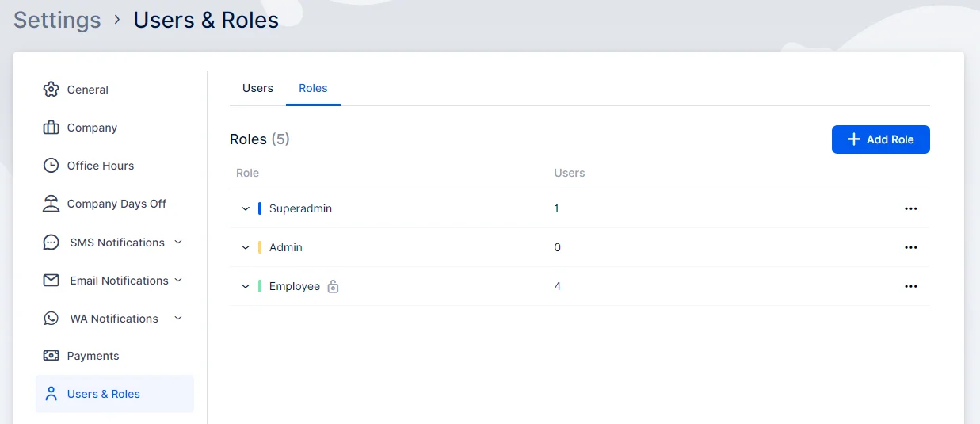Screen dimensions: 980x424
Task: Click the General gear icon in sidebar
Action: [51, 90]
